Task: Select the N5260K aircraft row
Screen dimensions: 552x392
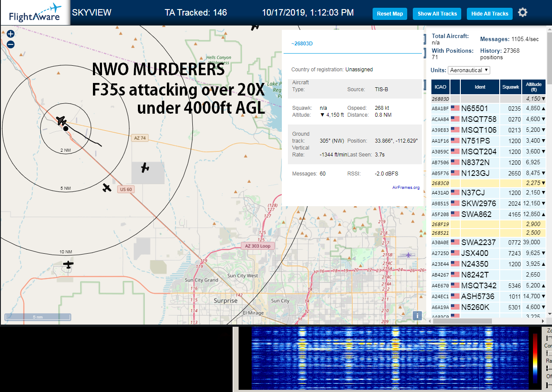Action: pyautogui.click(x=488, y=307)
